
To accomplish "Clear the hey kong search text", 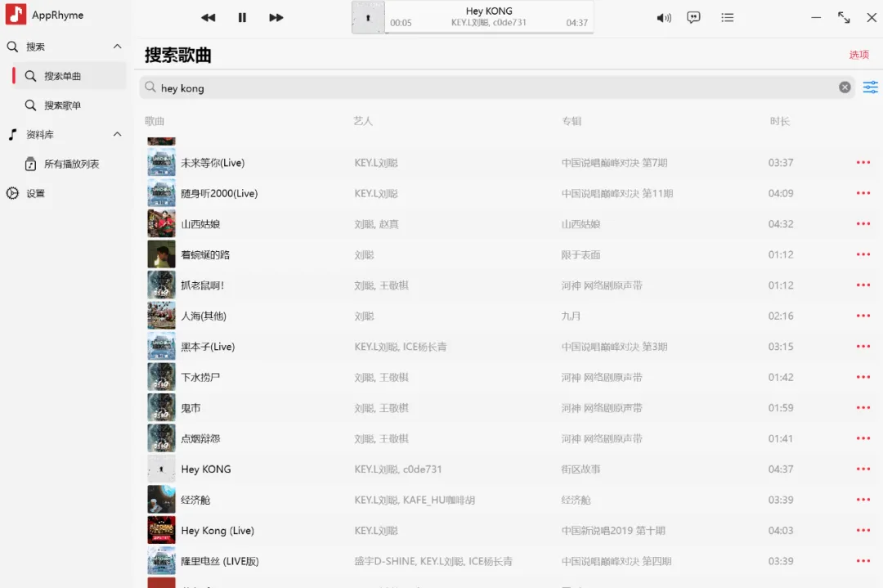I will [x=845, y=88].
